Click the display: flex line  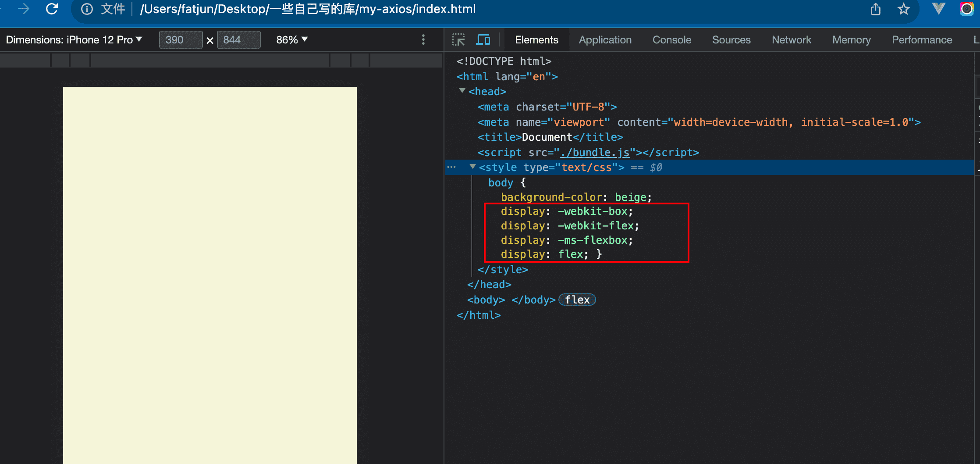[551, 254]
